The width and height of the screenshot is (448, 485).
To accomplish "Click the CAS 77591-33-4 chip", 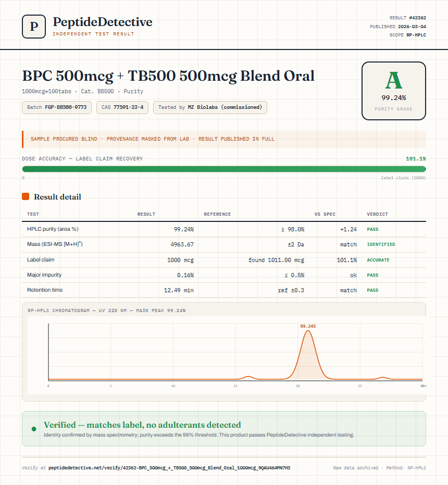I will (x=122, y=107).
